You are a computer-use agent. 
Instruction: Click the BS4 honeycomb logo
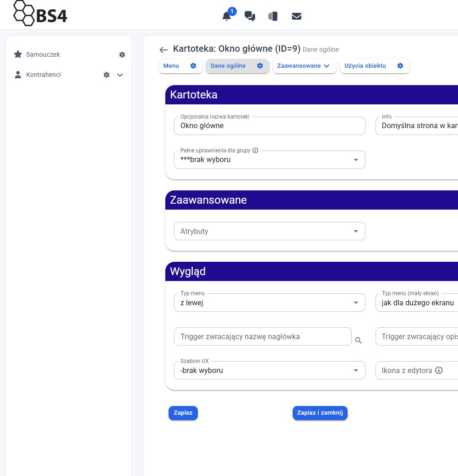click(x=40, y=13)
